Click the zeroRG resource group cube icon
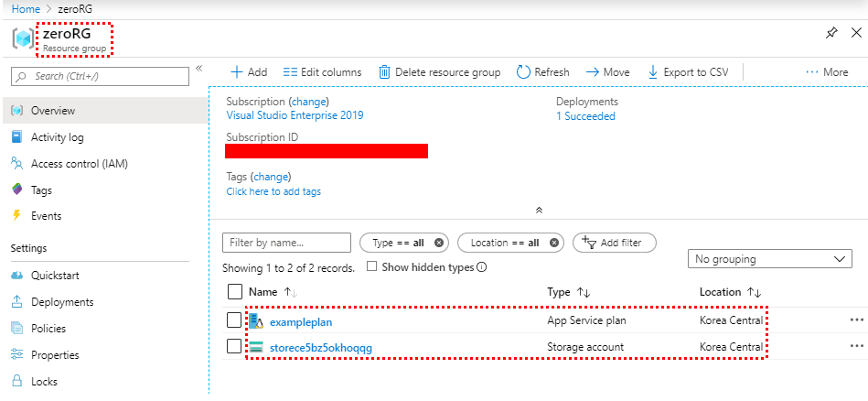 pos(24,38)
